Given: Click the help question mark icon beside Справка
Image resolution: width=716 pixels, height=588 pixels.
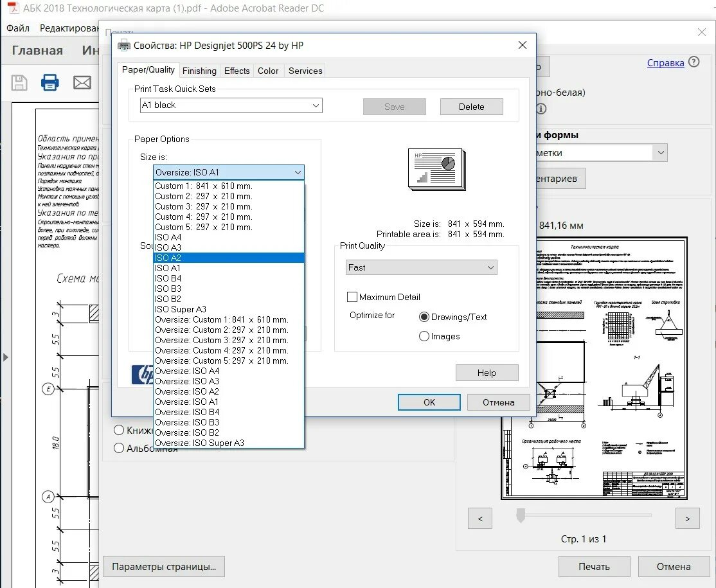Looking at the screenshot, I should coord(694,62).
